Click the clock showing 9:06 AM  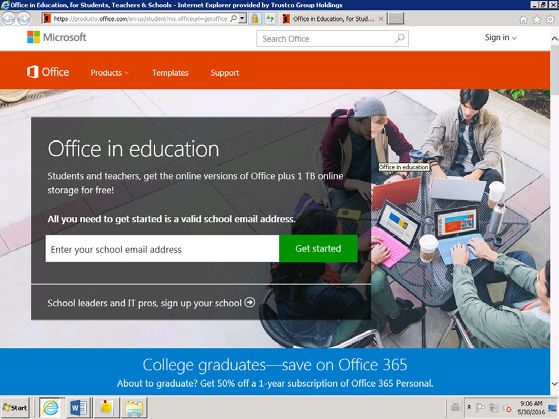tap(531, 407)
